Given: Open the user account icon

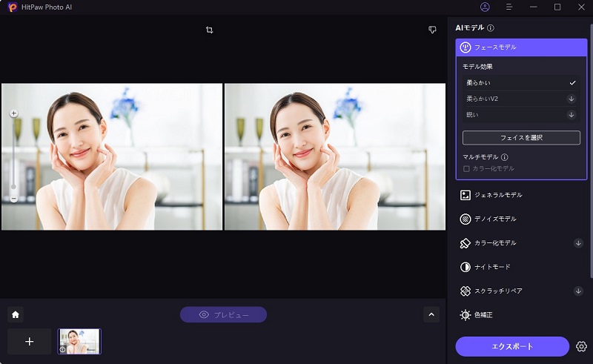Looking at the screenshot, I should click(485, 7).
